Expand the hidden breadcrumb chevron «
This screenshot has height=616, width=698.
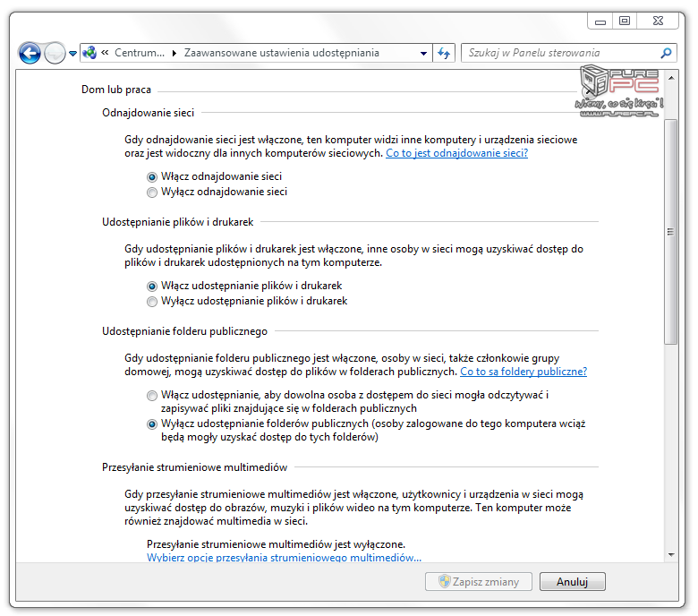105,53
